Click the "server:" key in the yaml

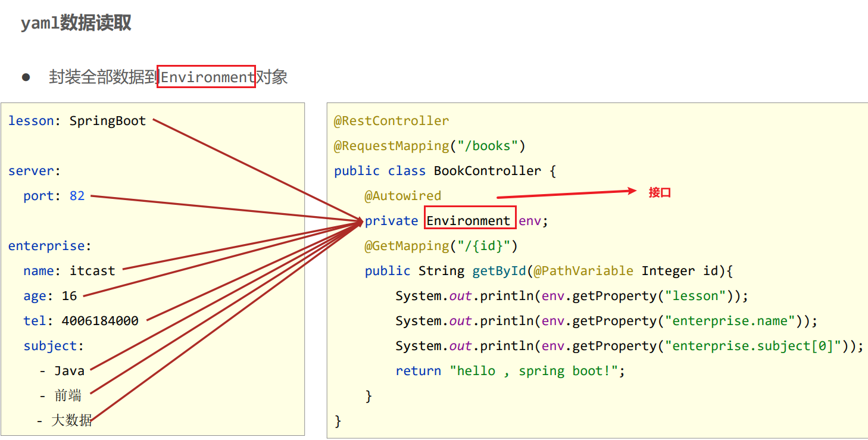[35, 171]
